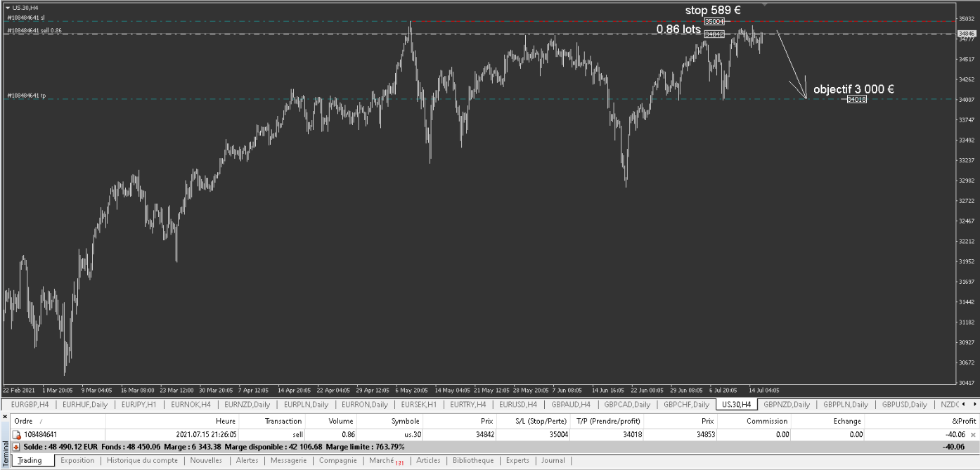Click the Volume column header

tap(333, 421)
